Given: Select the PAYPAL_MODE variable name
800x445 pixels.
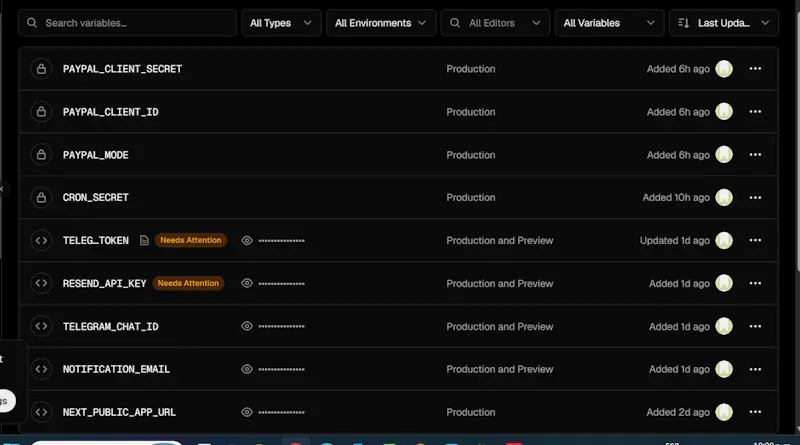Looking at the screenshot, I should point(95,155).
